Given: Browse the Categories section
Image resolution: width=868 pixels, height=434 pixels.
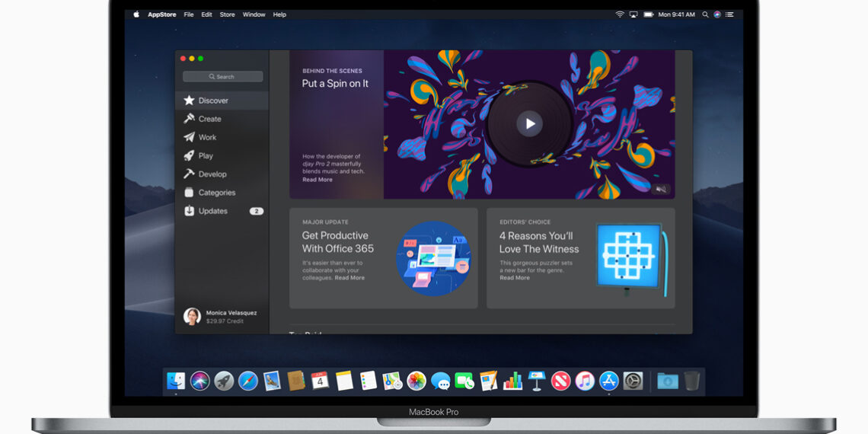Looking at the screenshot, I should 216,193.
